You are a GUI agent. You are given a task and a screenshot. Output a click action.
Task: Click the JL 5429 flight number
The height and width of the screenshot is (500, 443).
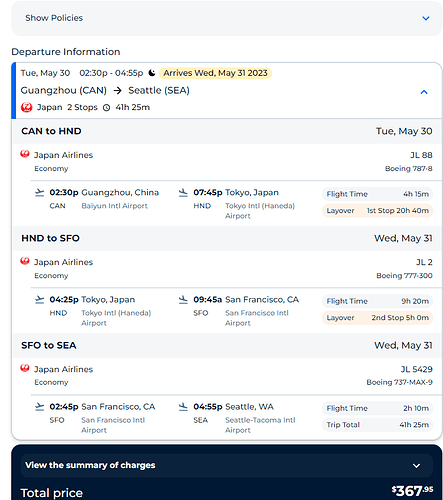pyautogui.click(x=416, y=369)
